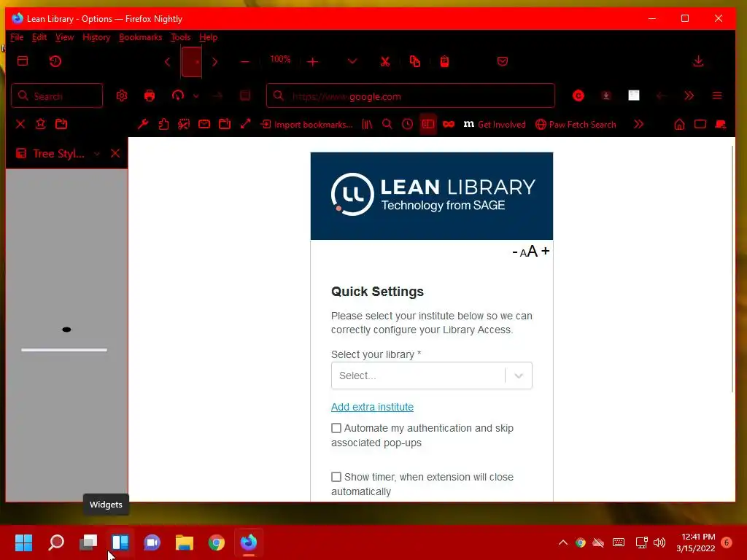Go to the Home page icon
747x560 pixels.
679,124
